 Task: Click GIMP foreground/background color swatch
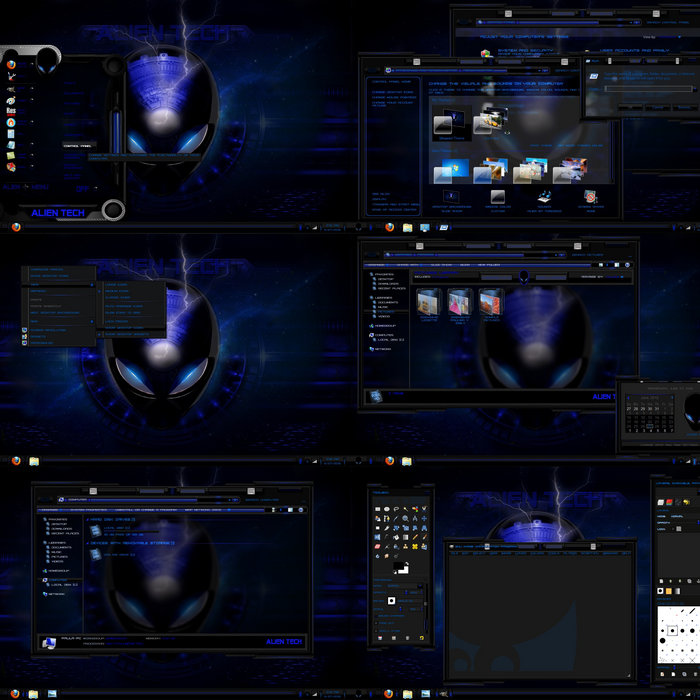pyautogui.click(x=400, y=568)
